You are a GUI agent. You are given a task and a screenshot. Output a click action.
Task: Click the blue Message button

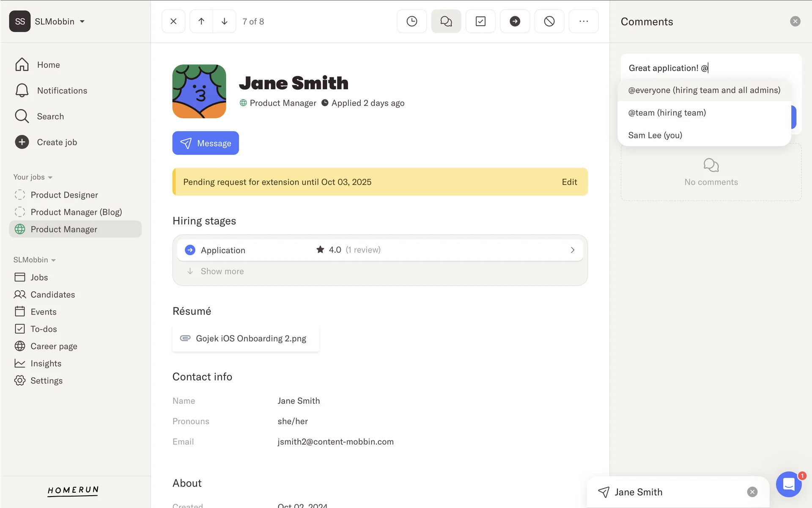pos(206,143)
